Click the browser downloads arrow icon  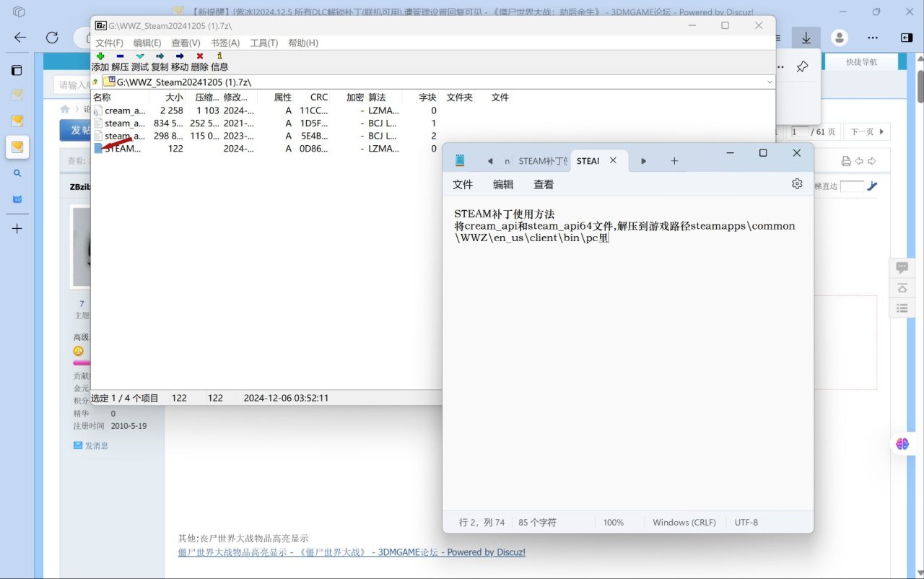pos(806,38)
